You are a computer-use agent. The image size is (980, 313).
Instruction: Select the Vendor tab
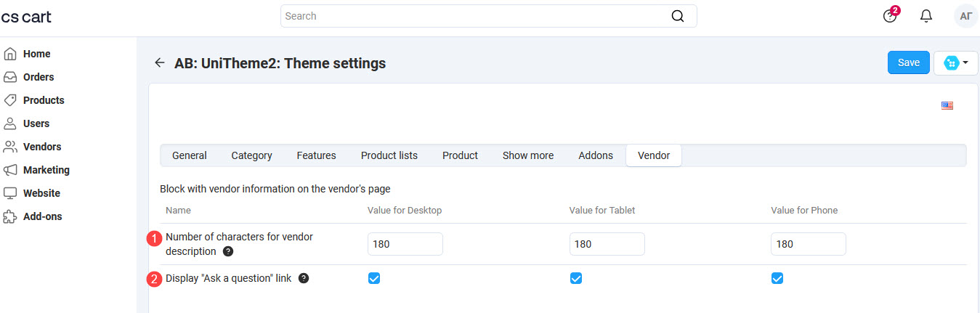[654, 155]
